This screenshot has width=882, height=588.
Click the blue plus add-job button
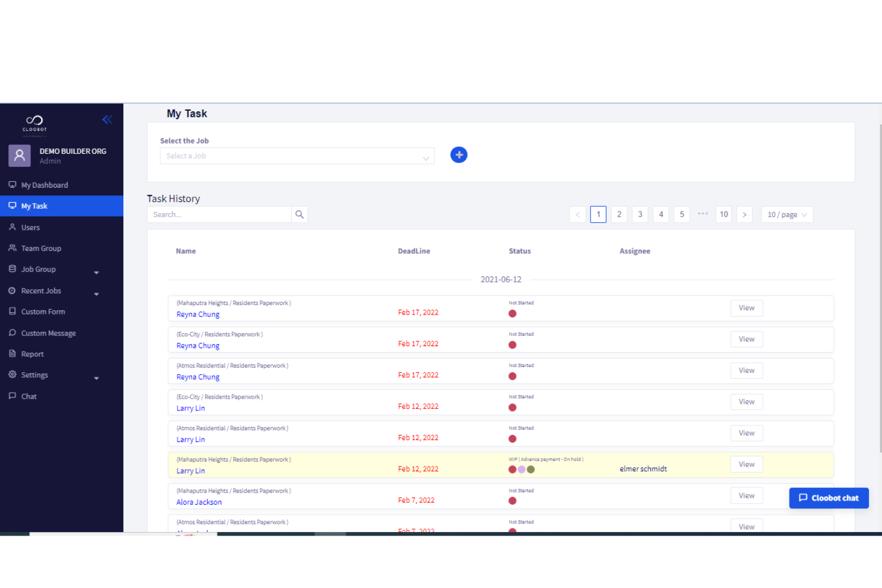(459, 155)
